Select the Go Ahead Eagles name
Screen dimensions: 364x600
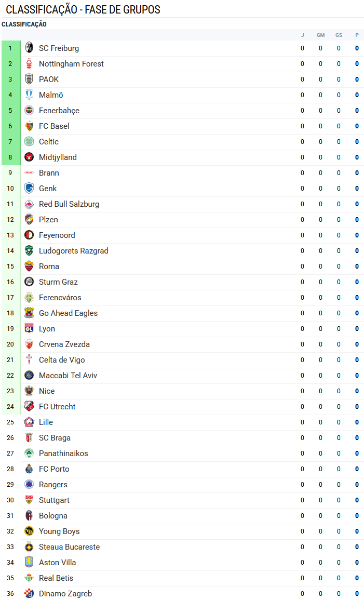69,313
